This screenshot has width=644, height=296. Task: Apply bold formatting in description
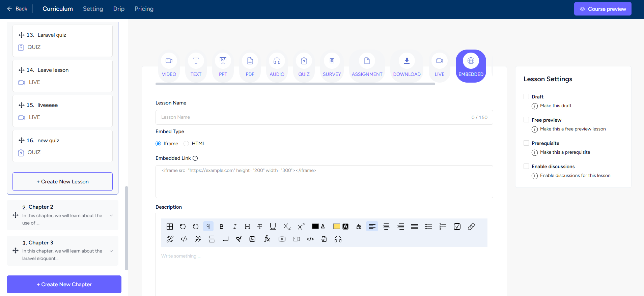[221, 227]
